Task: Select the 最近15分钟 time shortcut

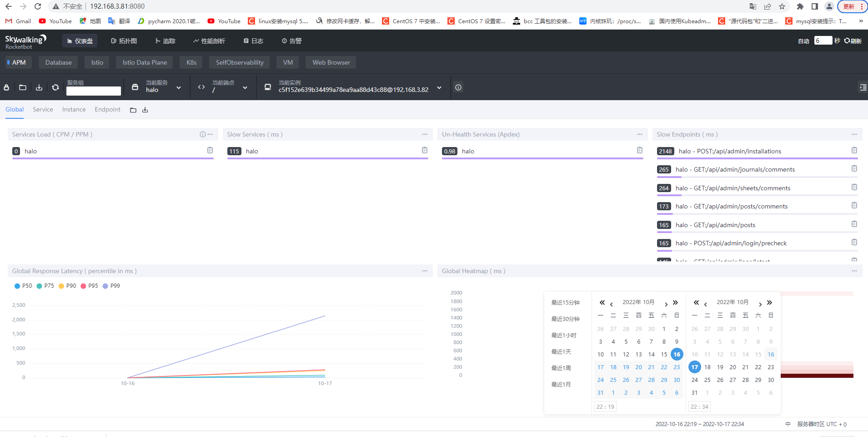Action: pos(566,303)
